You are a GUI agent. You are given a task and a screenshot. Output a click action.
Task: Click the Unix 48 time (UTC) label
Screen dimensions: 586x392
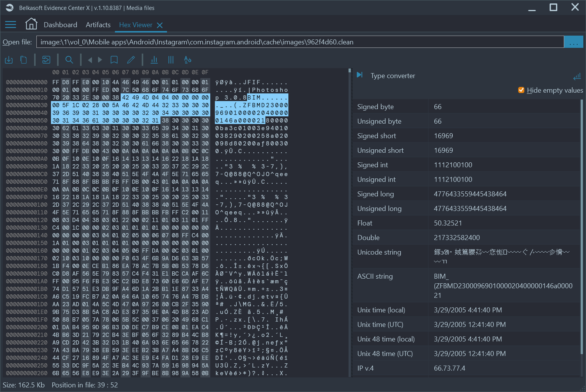tap(385, 354)
